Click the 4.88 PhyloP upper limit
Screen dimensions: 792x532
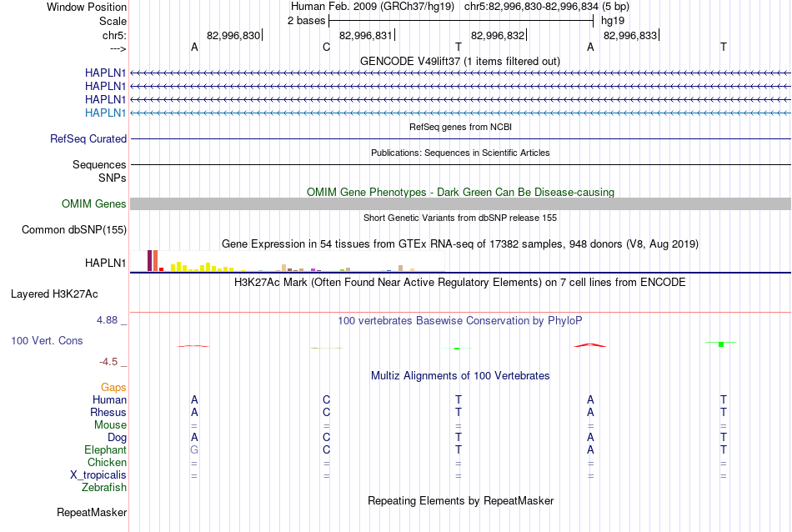[x=107, y=320]
